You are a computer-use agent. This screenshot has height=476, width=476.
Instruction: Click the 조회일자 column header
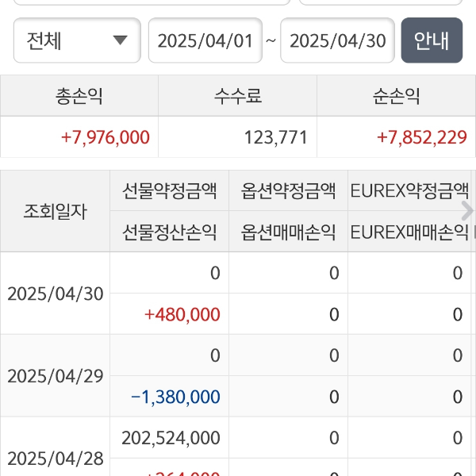click(56, 211)
